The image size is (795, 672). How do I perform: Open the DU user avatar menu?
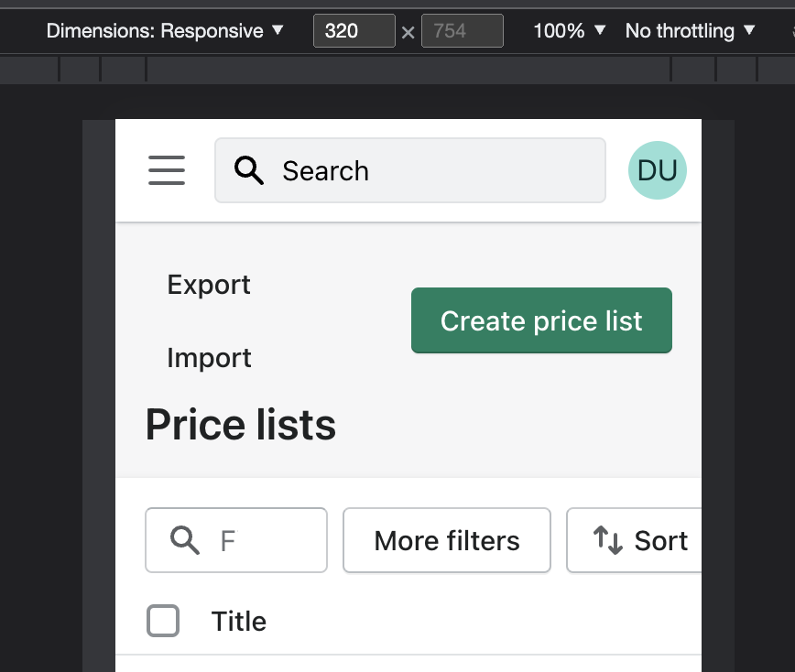(x=658, y=170)
